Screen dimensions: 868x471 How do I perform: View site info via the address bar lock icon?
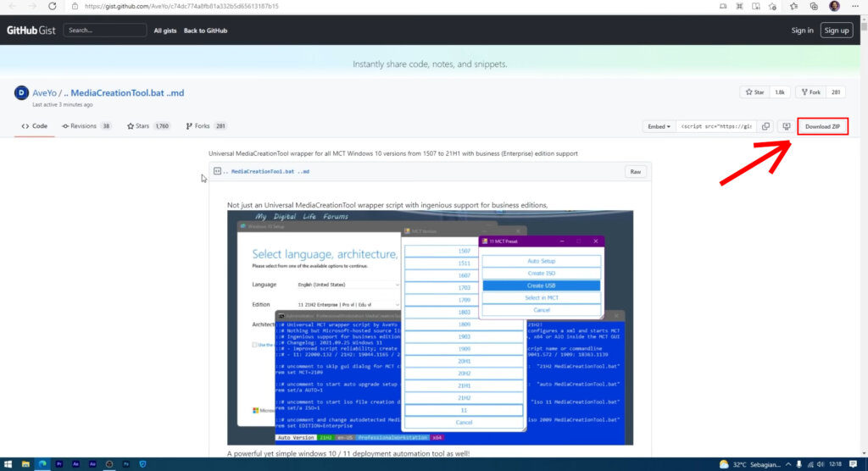pyautogui.click(x=75, y=6)
